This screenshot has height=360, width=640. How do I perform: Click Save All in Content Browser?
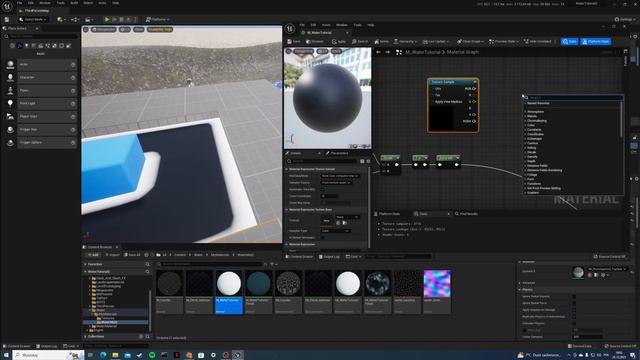132,255
